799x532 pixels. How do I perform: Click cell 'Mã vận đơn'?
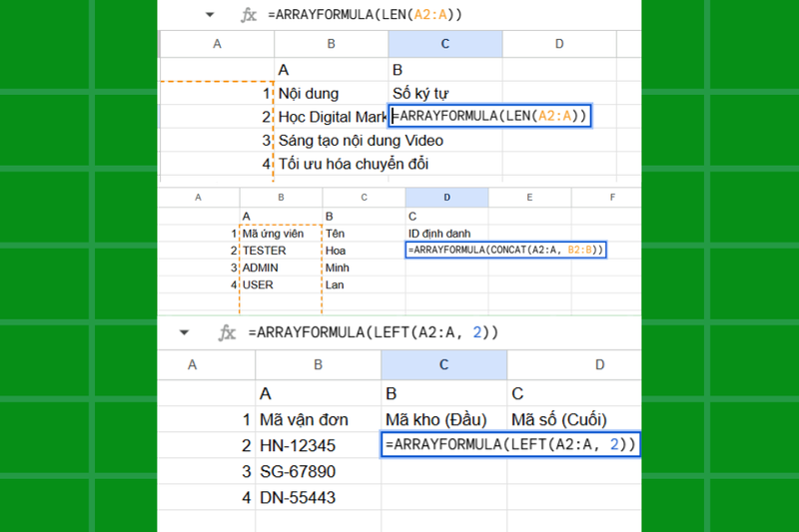[x=318, y=419]
